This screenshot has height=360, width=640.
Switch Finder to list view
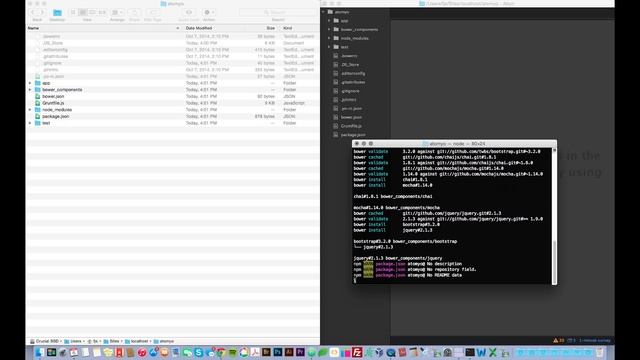[x=82, y=13]
